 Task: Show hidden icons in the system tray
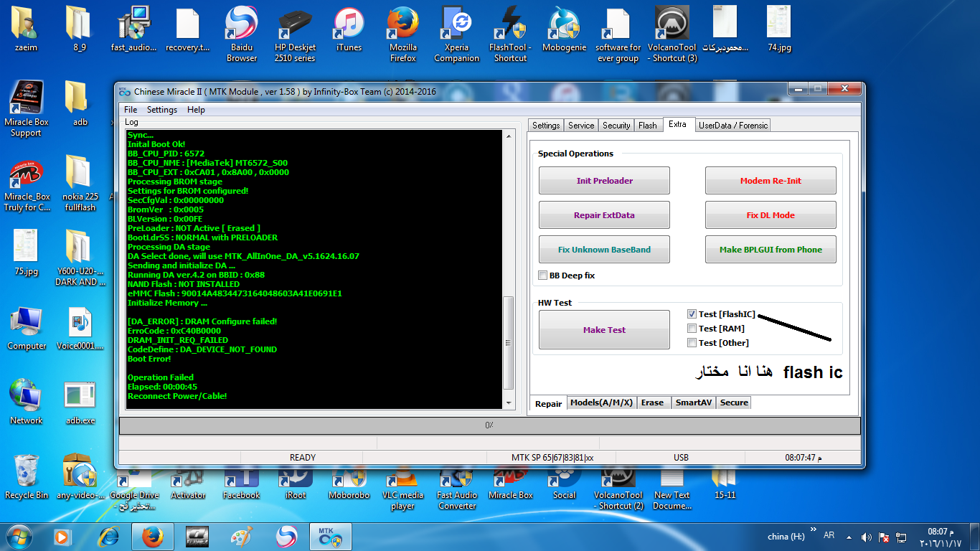(x=849, y=537)
